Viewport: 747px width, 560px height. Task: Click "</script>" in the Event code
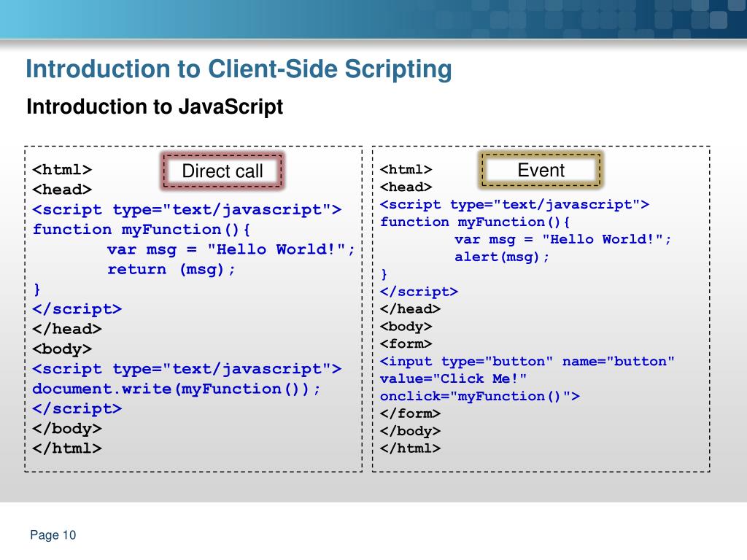(x=419, y=292)
